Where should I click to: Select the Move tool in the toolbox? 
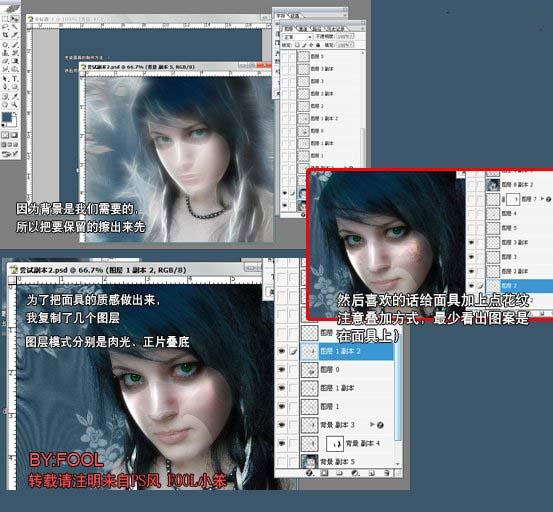tap(14, 18)
